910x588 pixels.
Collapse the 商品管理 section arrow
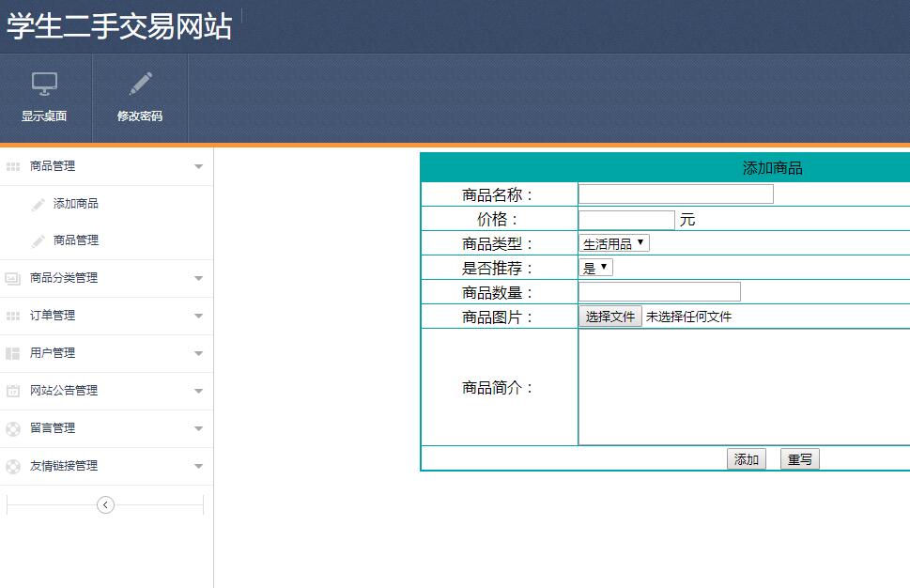pyautogui.click(x=198, y=166)
